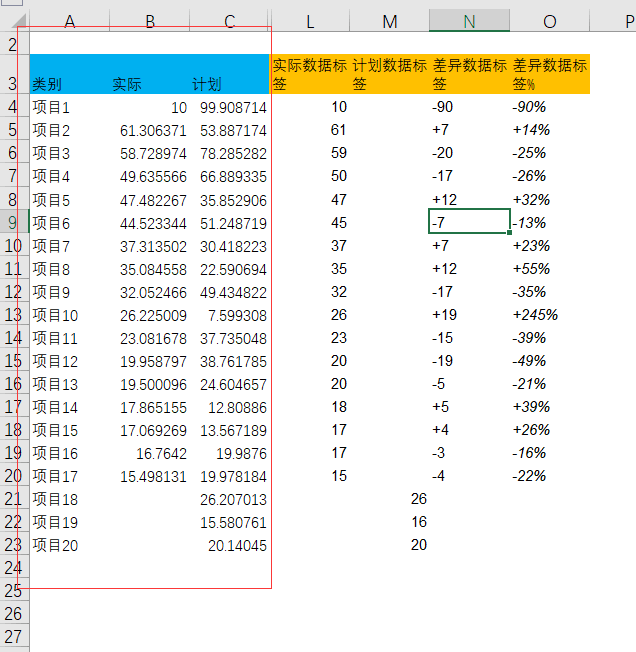The height and width of the screenshot is (652, 636).
Task: Select cell with value 47.482267
Action: pos(150,200)
